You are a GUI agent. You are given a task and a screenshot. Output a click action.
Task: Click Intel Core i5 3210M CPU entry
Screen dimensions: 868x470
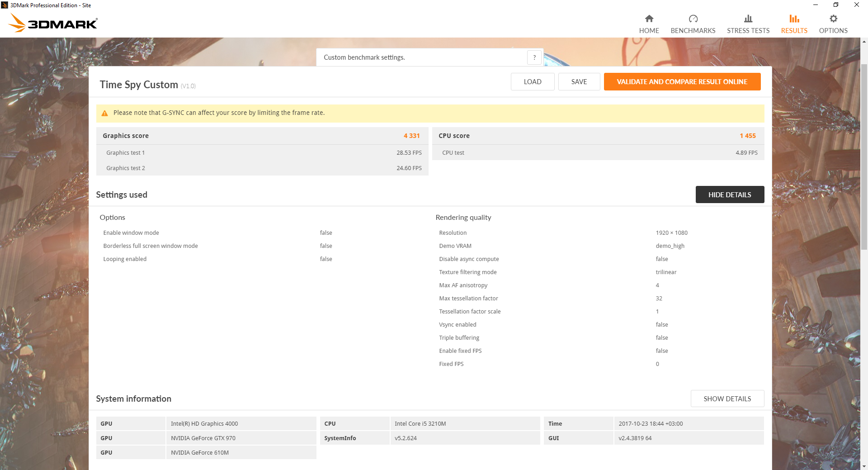(420, 424)
